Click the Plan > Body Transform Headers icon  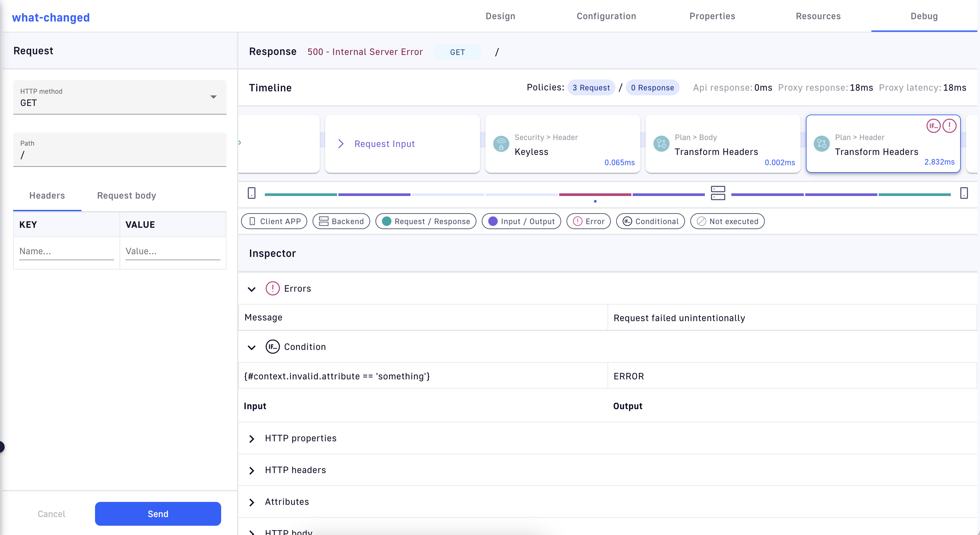point(661,144)
